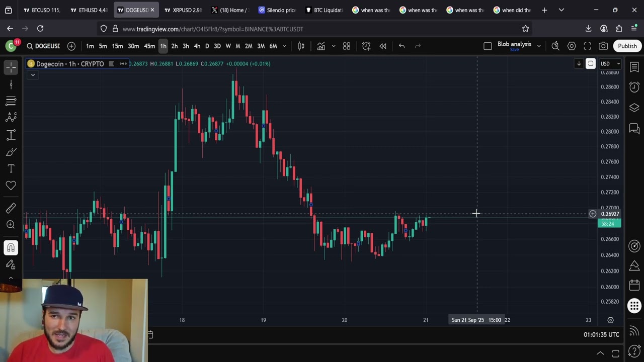The image size is (644, 362).
Task: Open the forecasting and measurement tools
Action: tap(11, 135)
